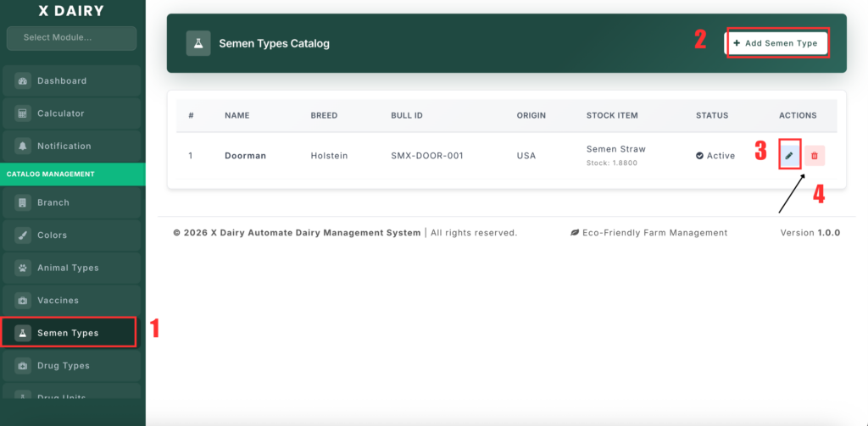This screenshot has height=426, width=868.
Task: Click the Dashboard gauge icon in sidebar
Action: point(23,81)
